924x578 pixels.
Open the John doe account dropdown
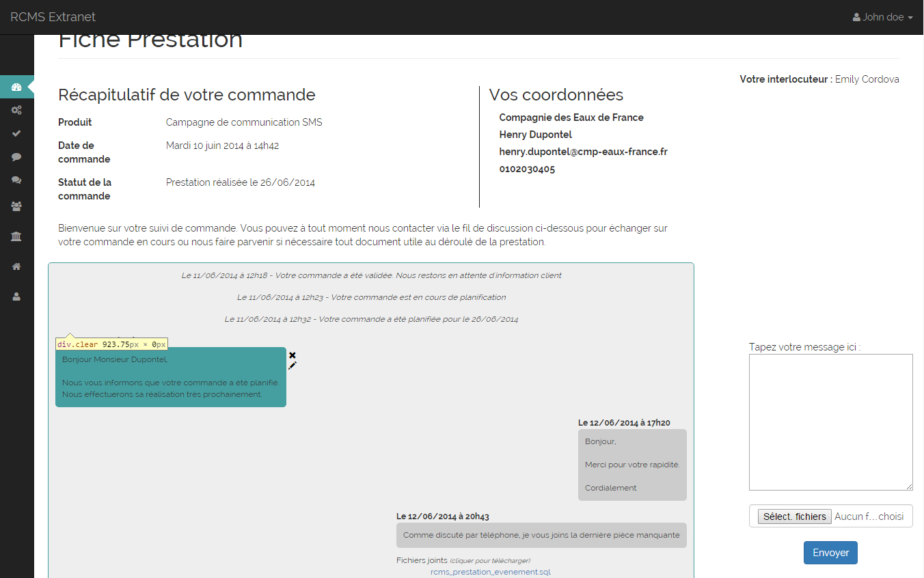[x=882, y=16]
